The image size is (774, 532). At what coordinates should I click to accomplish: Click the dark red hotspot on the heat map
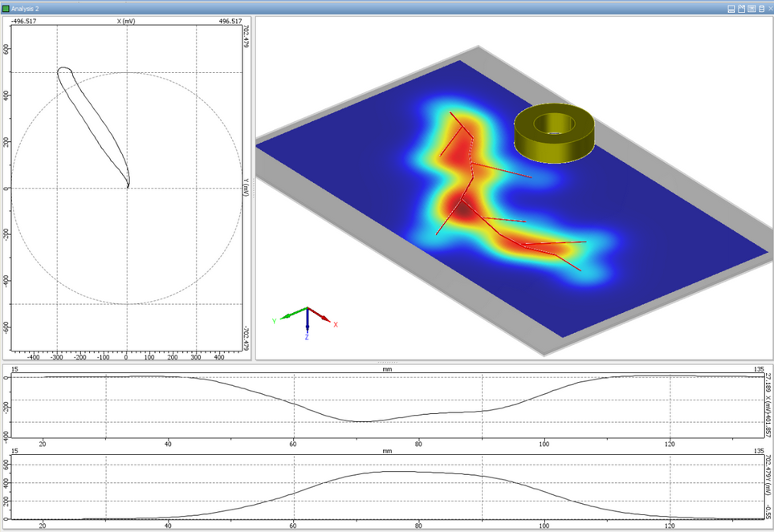(x=463, y=211)
